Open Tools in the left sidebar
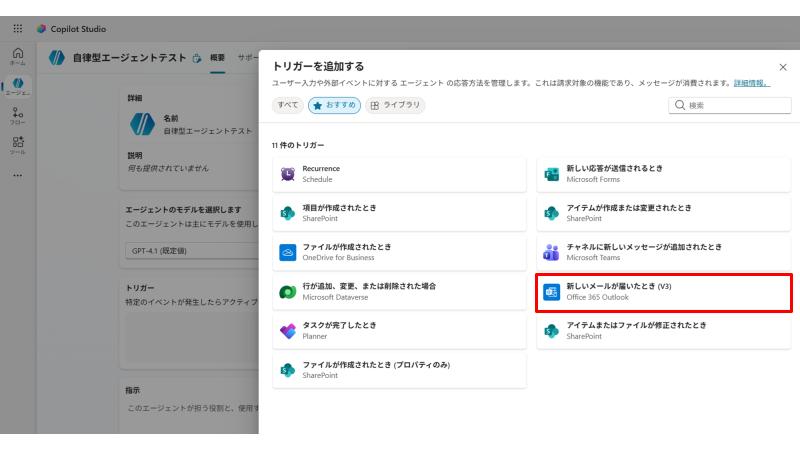 pos(17,145)
